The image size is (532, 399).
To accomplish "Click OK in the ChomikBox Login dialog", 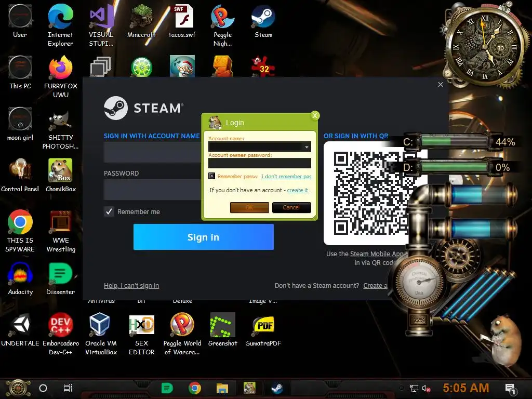I will (249, 207).
